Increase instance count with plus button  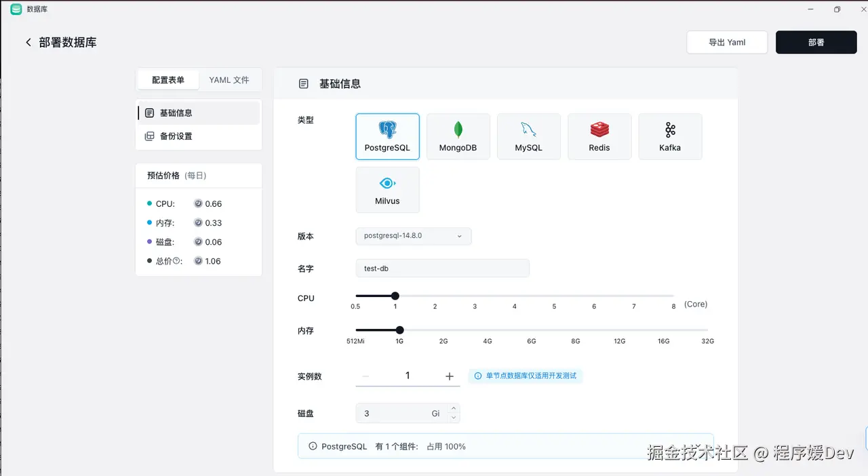tap(450, 376)
